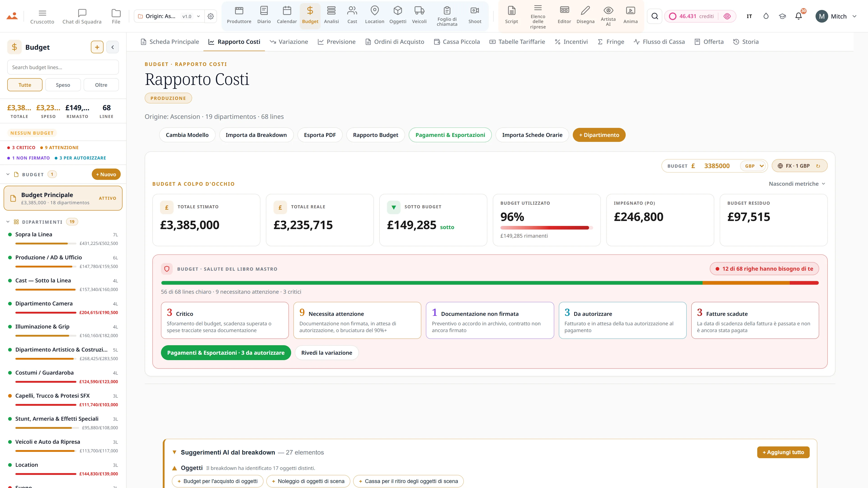Filter by 3 Per Autorizzare status
The width and height of the screenshot is (868, 488).
[80, 158]
